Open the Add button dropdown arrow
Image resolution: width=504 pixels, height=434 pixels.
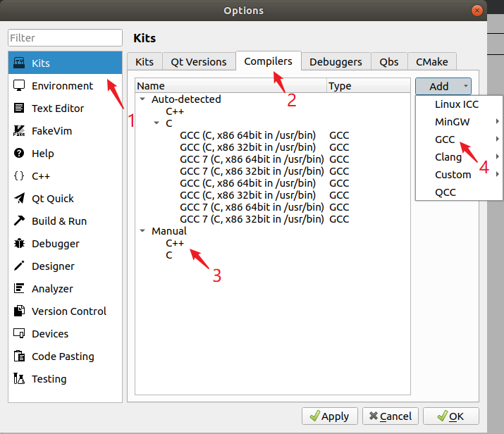click(465, 87)
